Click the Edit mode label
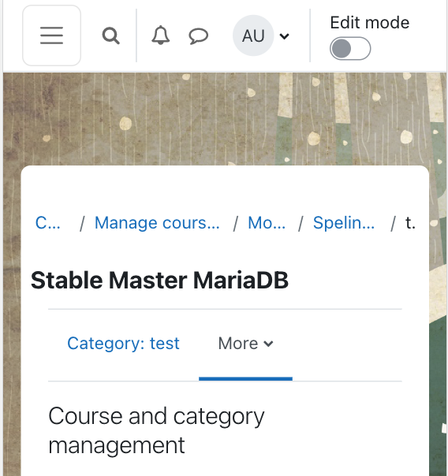Viewport: 448px width, 476px height. 370,23
